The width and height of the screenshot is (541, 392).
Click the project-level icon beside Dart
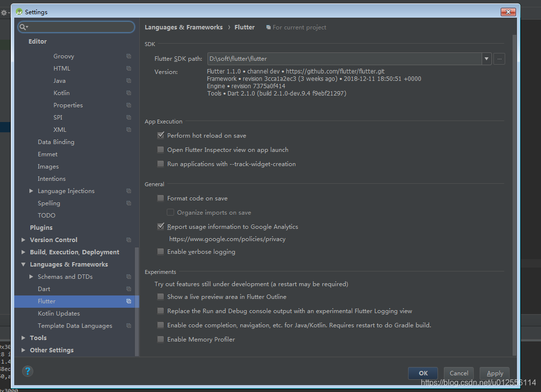pos(129,289)
